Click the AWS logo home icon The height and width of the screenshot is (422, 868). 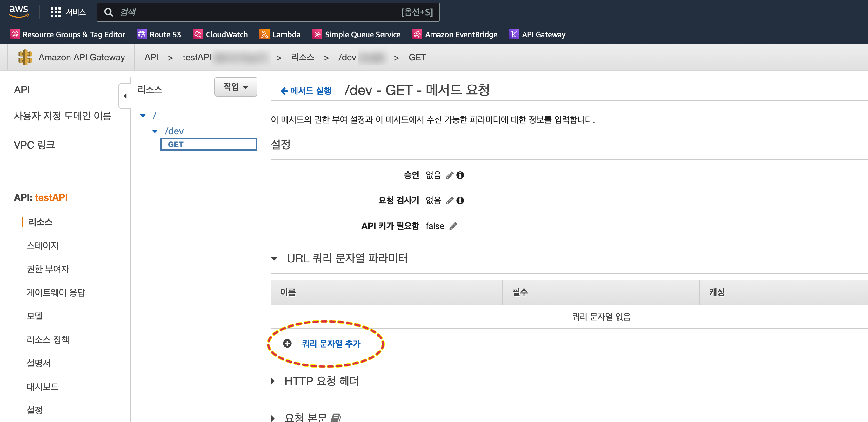(18, 11)
